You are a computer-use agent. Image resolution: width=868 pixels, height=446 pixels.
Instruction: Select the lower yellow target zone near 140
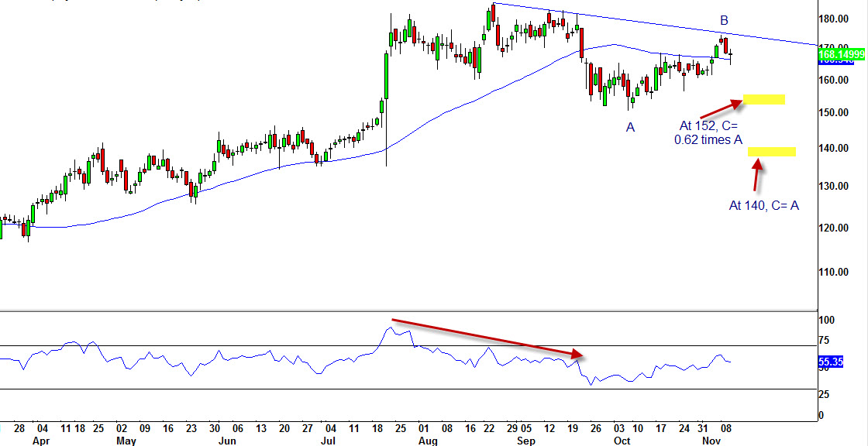772,151
